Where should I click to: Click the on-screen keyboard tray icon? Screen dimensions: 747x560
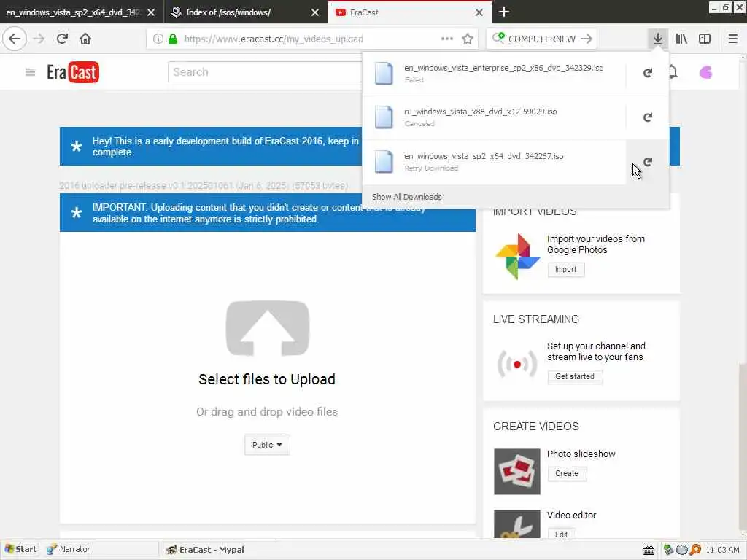pos(649,550)
